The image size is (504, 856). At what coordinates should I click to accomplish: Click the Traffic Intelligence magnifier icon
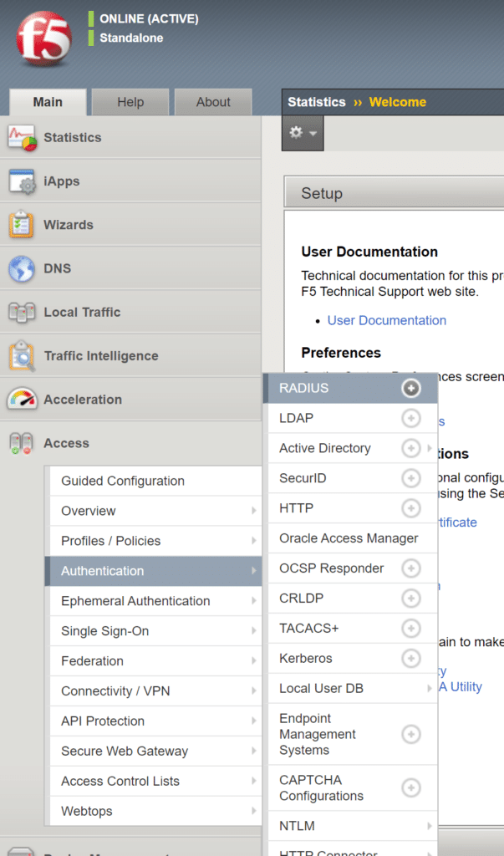[x=22, y=356]
